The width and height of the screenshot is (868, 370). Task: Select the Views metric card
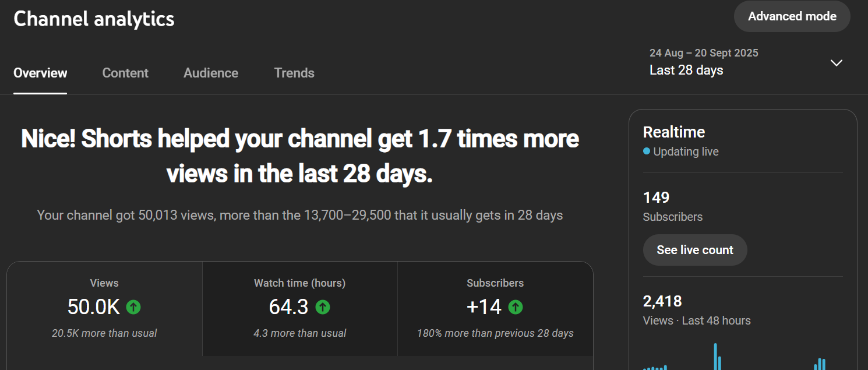[x=104, y=308]
